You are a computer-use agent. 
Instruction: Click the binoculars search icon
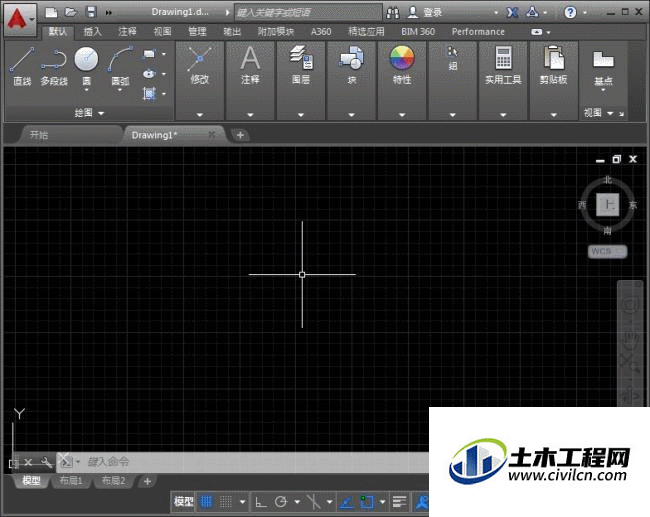393,13
